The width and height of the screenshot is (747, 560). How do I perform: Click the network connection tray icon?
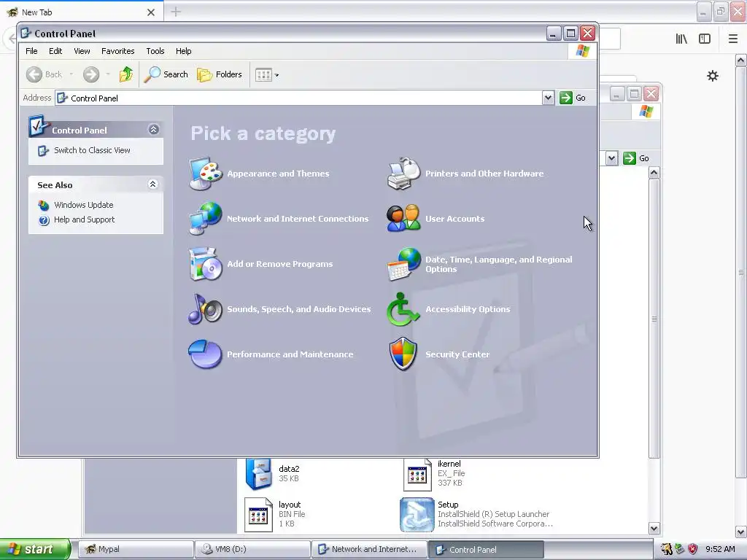pyautogui.click(x=679, y=549)
